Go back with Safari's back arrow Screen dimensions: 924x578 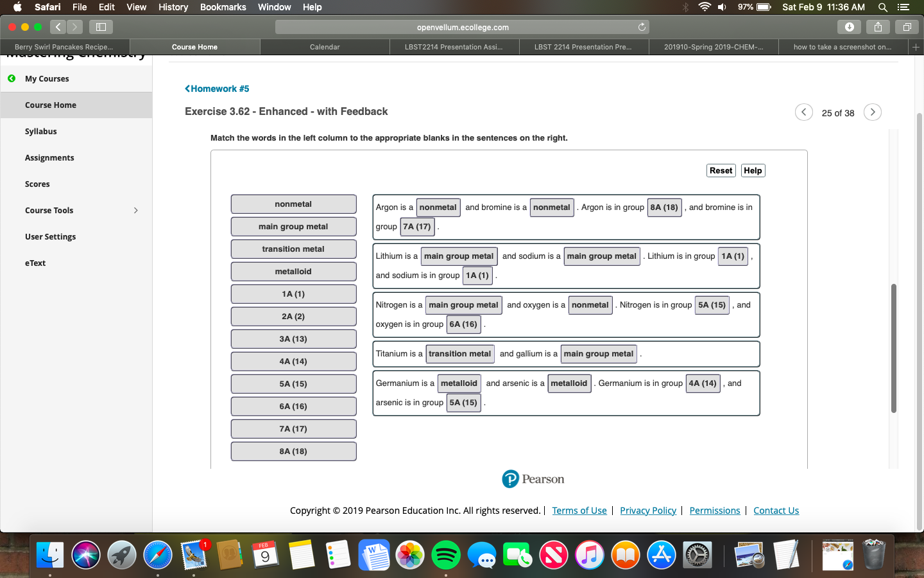pyautogui.click(x=58, y=27)
